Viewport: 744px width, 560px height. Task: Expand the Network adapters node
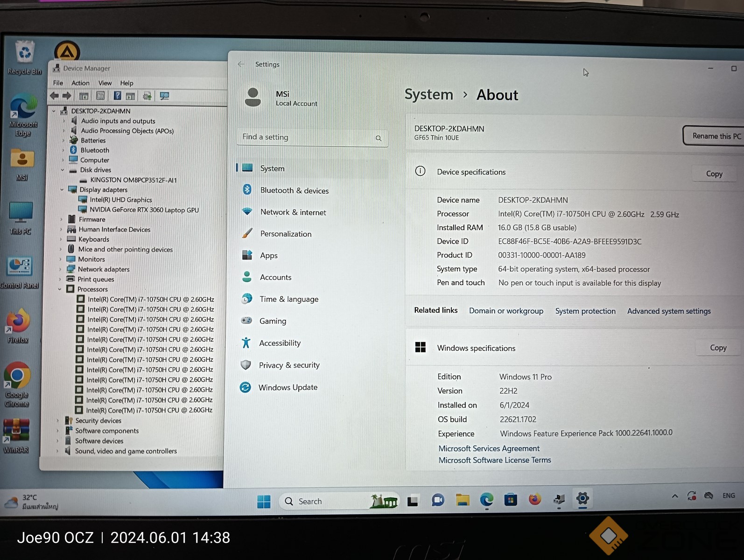click(61, 269)
